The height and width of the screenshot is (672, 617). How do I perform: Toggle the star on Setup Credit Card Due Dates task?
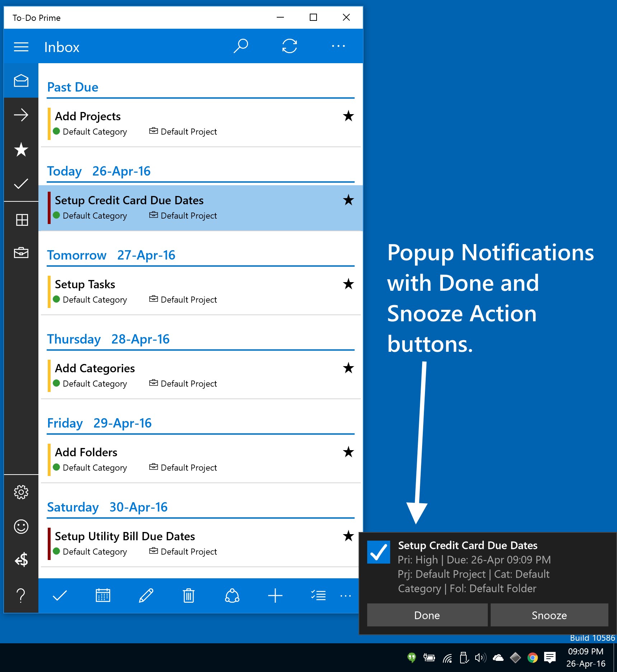(348, 200)
